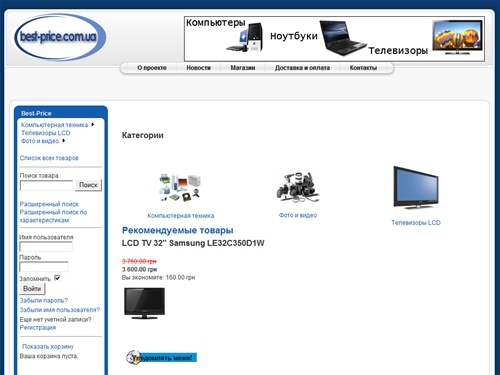Open Расширенный поиск link

(x=49, y=204)
